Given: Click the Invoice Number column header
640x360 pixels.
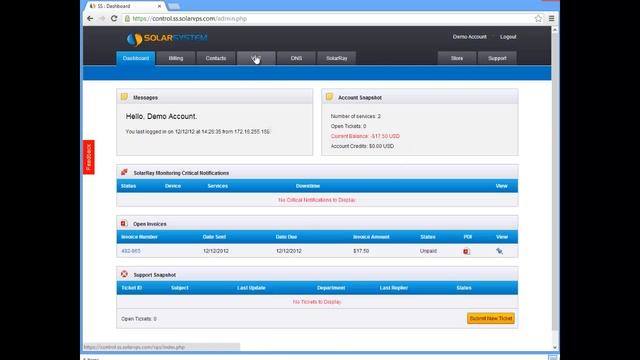Looking at the screenshot, I should (x=139, y=237).
